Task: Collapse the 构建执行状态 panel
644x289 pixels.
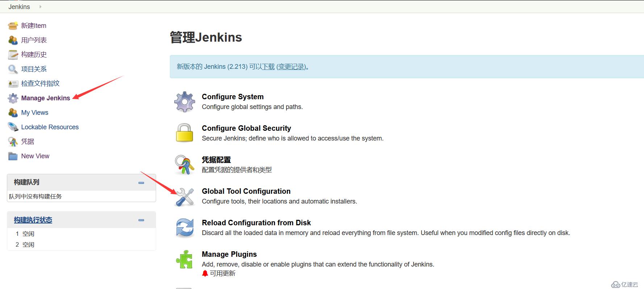Action: tap(141, 220)
